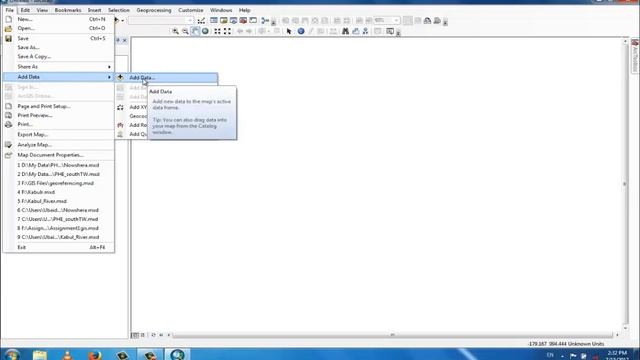640x360 pixels.
Task: Open the Catalog window icon
Action: tap(224, 20)
